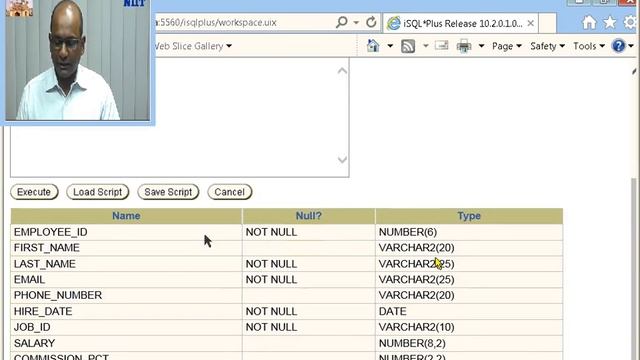Click the Load Script button
Viewport: 640px width, 360px height.
click(x=98, y=192)
